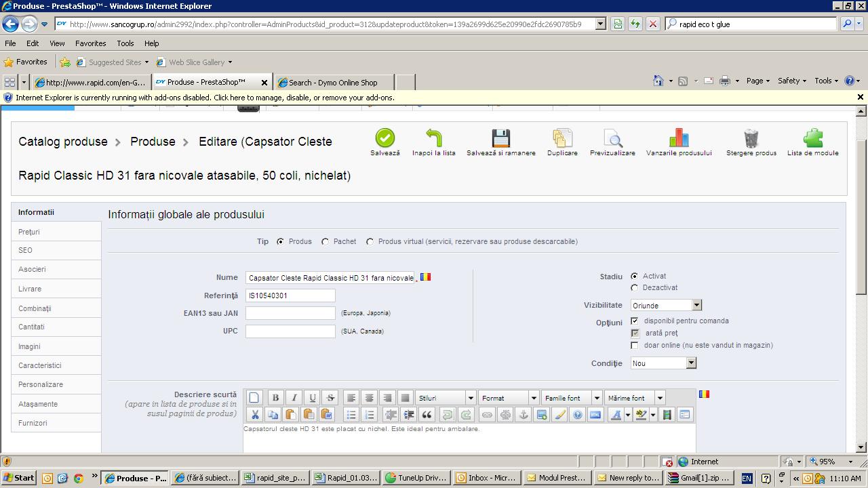Expand the text color picker arrow
The height and width of the screenshot is (488, 868).
pos(628,415)
